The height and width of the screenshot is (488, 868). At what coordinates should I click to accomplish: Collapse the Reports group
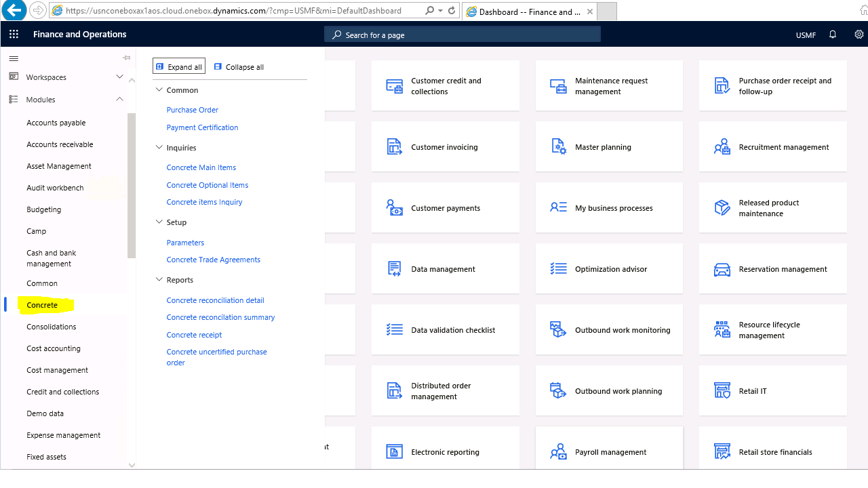[159, 279]
